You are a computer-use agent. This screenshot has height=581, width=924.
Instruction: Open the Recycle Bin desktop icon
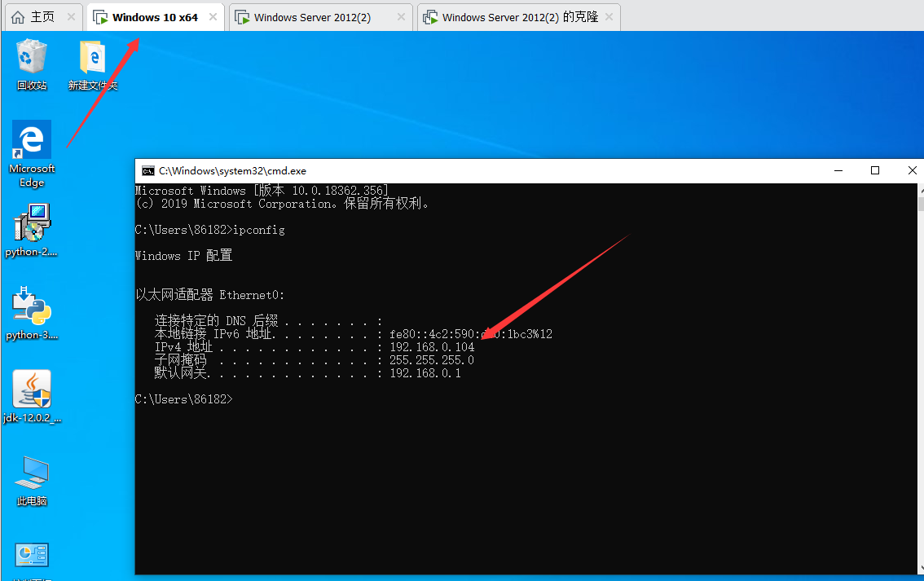coord(31,64)
